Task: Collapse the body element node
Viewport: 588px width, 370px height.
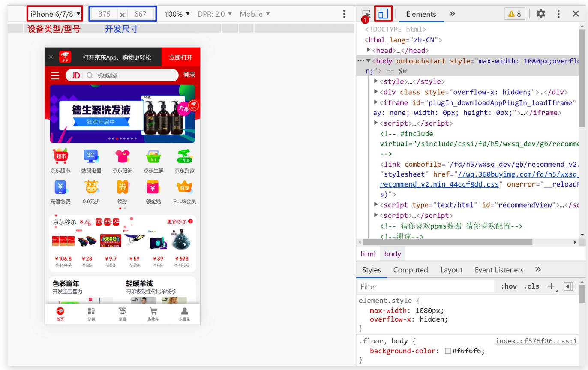Action: pos(368,61)
